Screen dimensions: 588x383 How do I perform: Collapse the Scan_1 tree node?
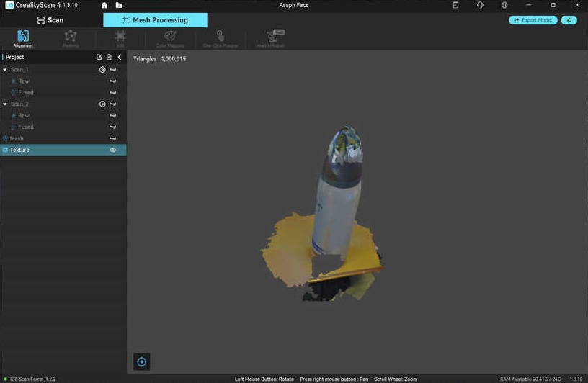[x=5, y=70]
